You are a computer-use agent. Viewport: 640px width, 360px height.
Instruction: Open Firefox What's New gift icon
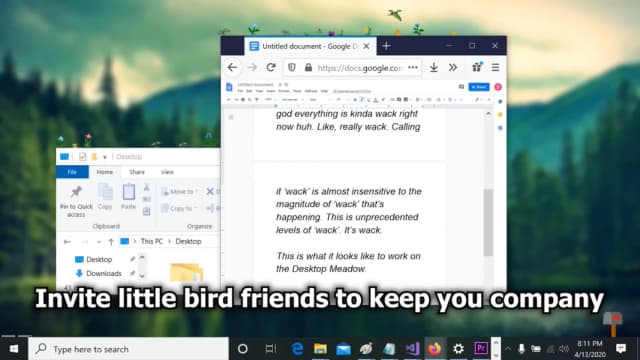pyautogui.click(x=477, y=67)
